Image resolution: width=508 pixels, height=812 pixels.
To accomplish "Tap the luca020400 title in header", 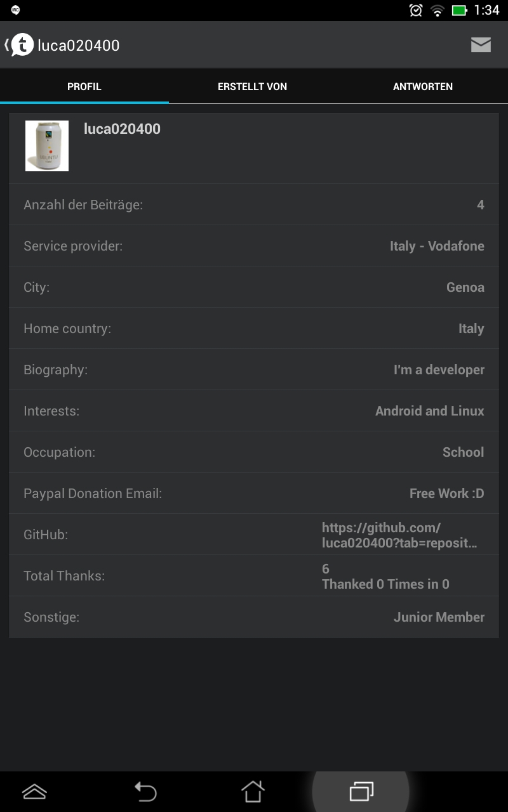I will [79, 45].
